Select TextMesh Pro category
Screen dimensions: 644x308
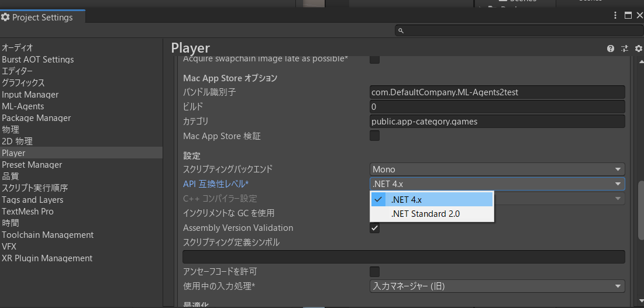(x=81, y=211)
